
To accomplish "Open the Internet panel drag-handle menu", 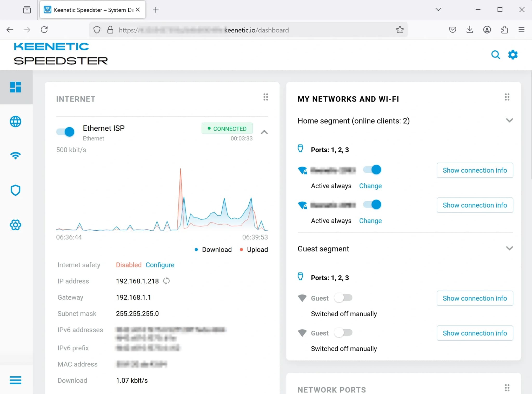I will click(x=265, y=97).
